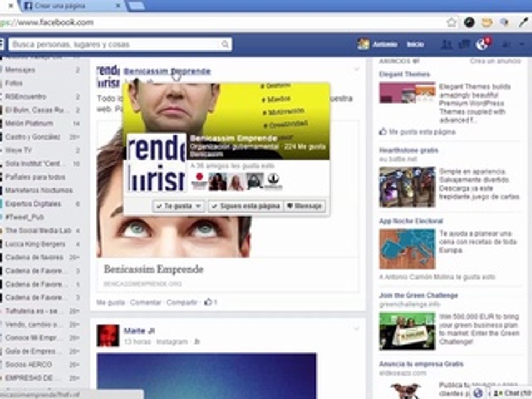Screen dimensions: 532x399
Task: Click orange extension icon in Chrome toolbar
Action: pyautogui.click(x=487, y=22)
